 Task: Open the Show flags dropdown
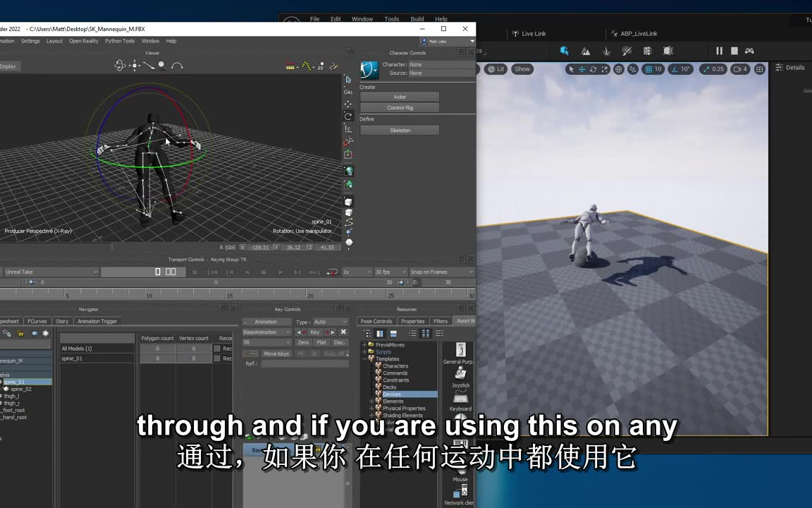522,68
